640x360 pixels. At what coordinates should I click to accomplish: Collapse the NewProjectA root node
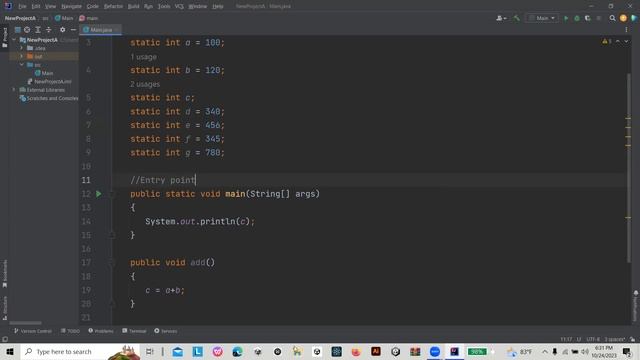pos(14,40)
